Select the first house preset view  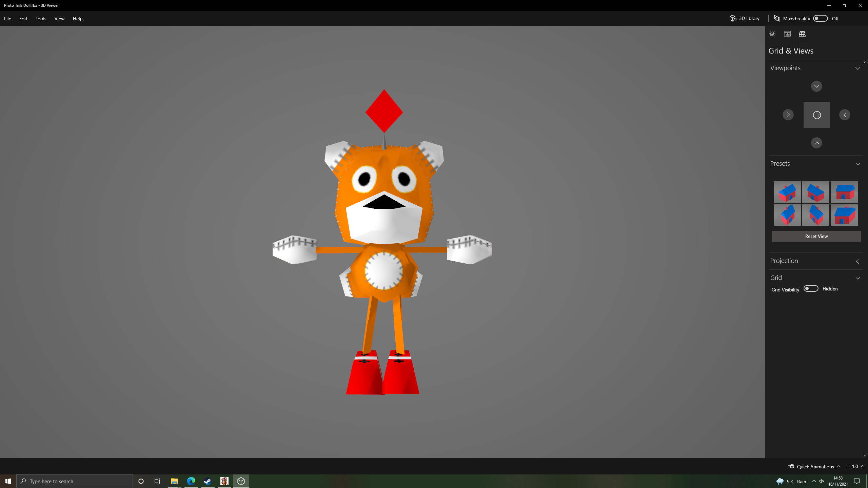coord(787,192)
